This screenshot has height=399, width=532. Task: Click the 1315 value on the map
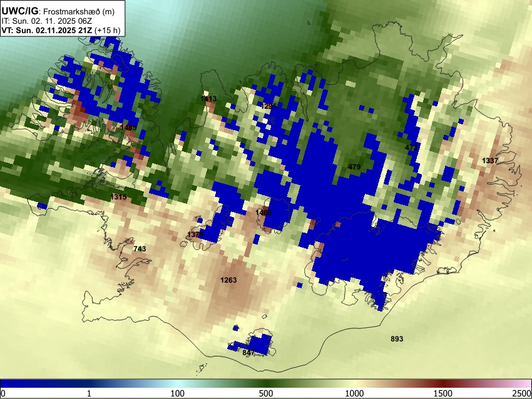point(118,197)
